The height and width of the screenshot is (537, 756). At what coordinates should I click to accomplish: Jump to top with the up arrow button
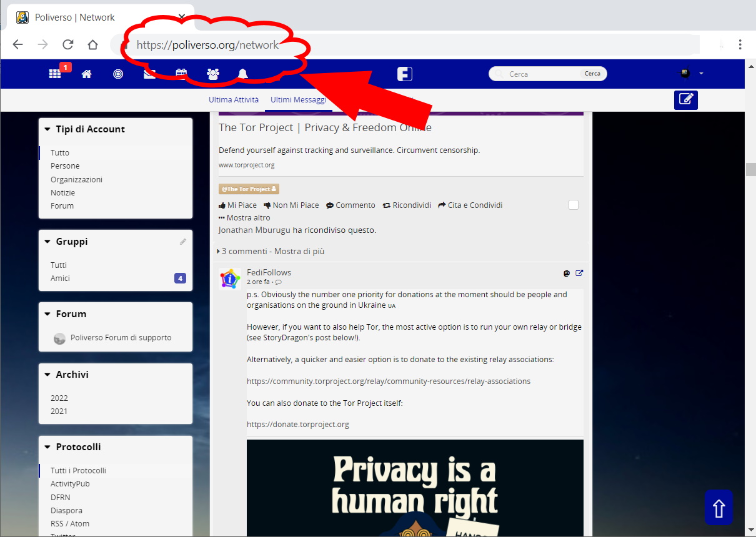point(719,508)
